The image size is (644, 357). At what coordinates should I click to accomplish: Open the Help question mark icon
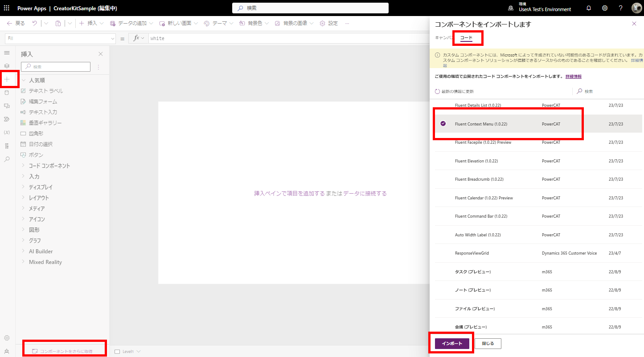point(620,8)
